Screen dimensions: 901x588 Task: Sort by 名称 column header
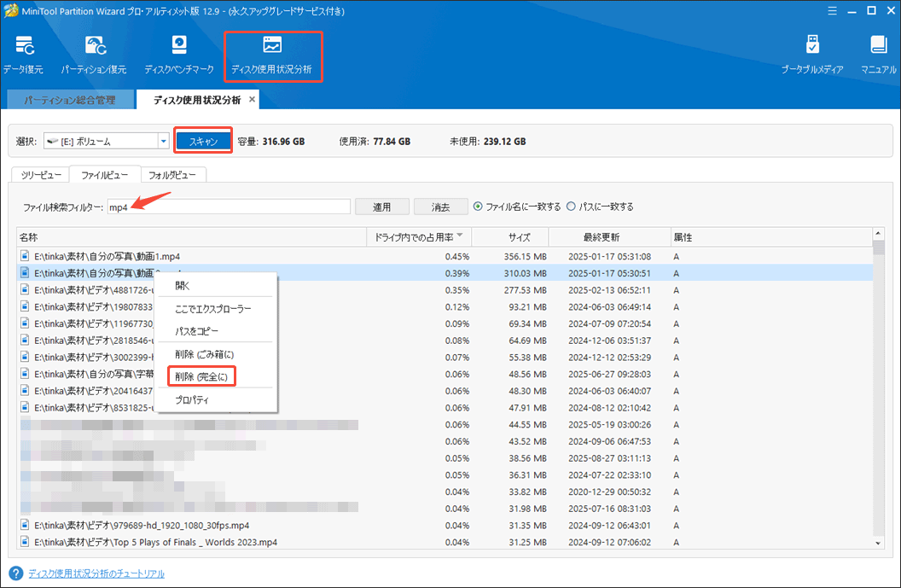(192, 236)
